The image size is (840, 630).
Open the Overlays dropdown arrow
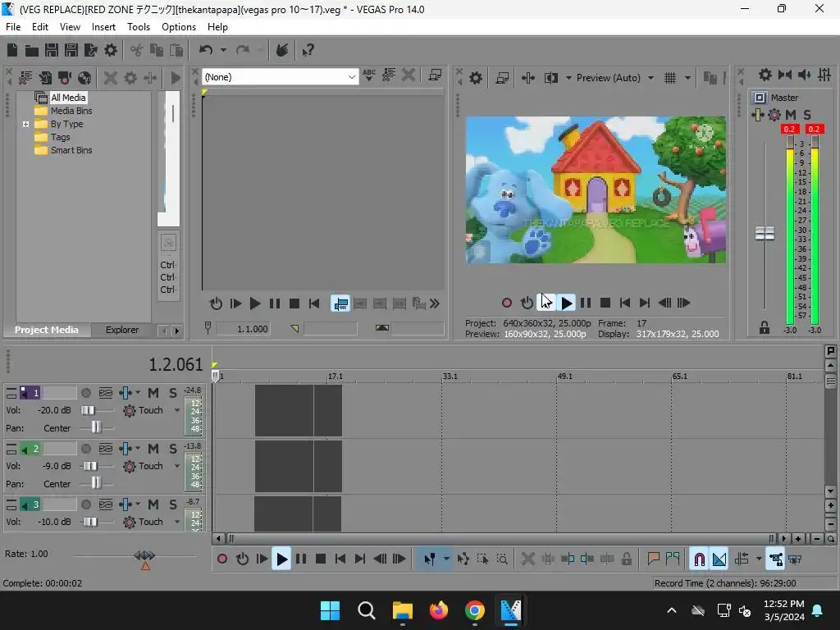tap(687, 78)
